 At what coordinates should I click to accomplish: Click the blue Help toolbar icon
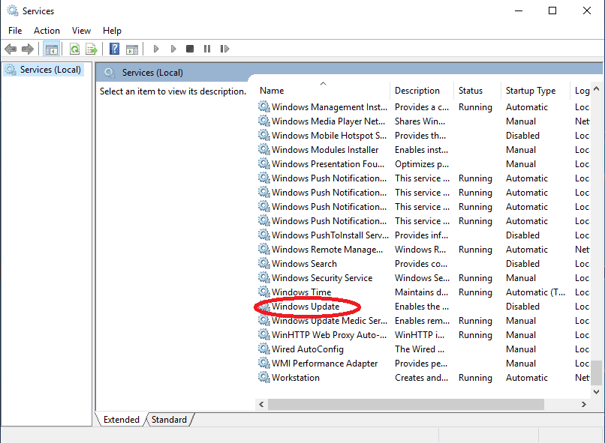(115, 48)
